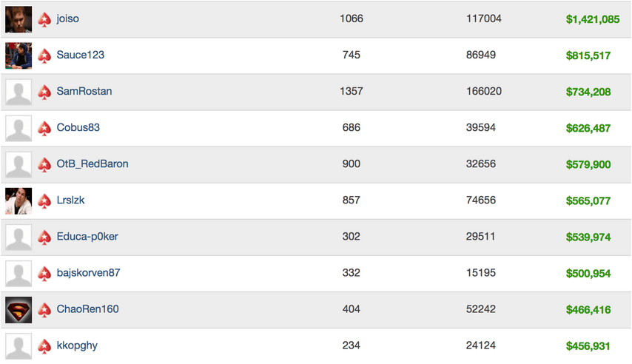Click joiso's profile photo thumbnail
Screen dimensions: 632x364
coord(19,19)
